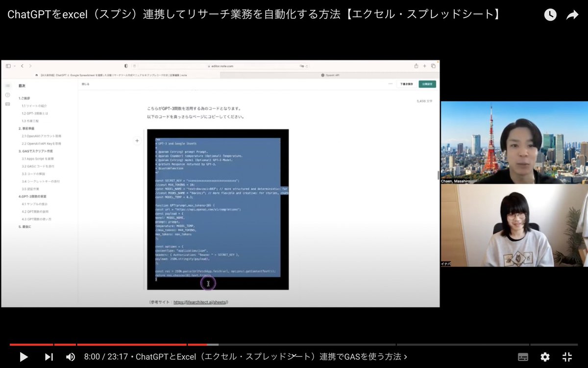Jump to outline item 3.4 シークレットキー
The image size is (588, 368).
click(40, 182)
